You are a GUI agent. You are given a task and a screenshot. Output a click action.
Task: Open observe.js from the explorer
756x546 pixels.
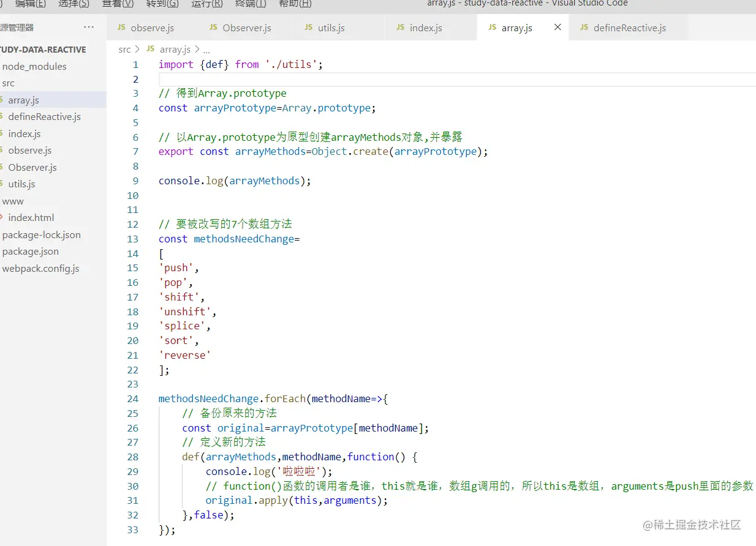coord(29,151)
